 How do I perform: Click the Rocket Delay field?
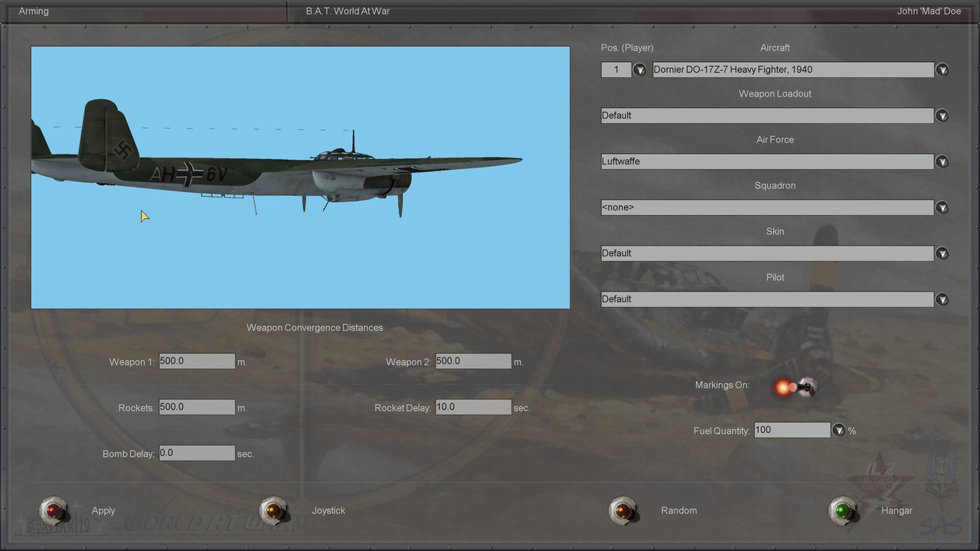pyautogui.click(x=473, y=407)
